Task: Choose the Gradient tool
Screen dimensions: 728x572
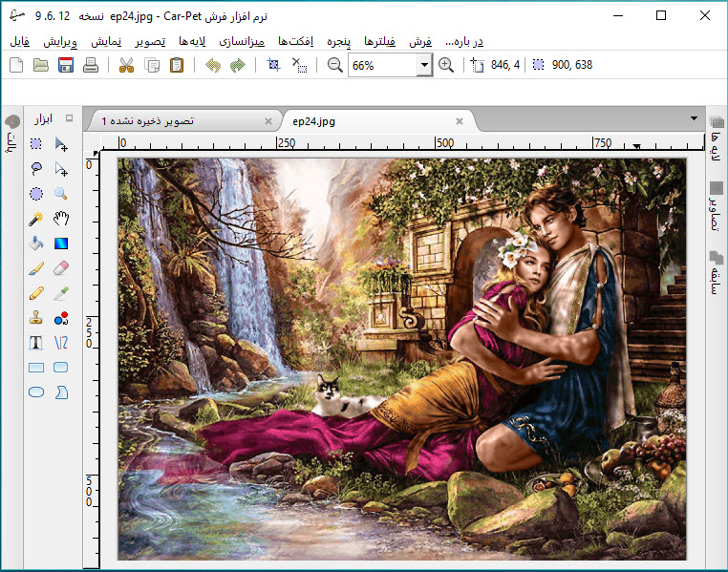Action: (x=61, y=244)
